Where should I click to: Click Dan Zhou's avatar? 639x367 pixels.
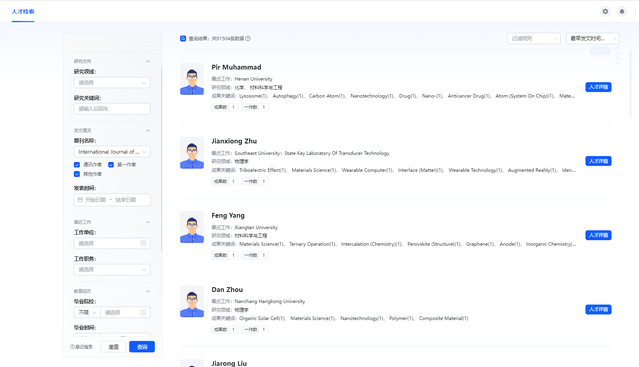192,301
